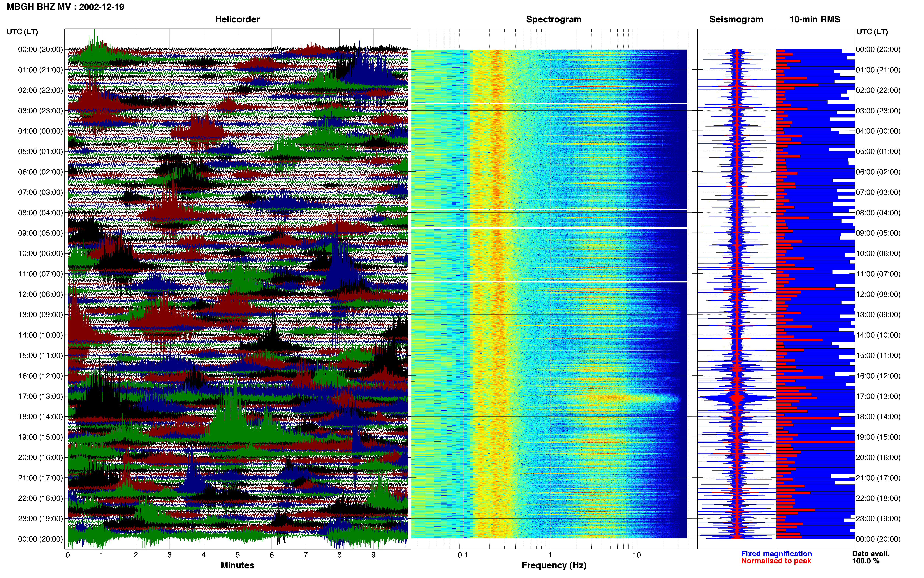Click the large seismogram spike at 17:00
924x578 pixels.
[737, 398]
